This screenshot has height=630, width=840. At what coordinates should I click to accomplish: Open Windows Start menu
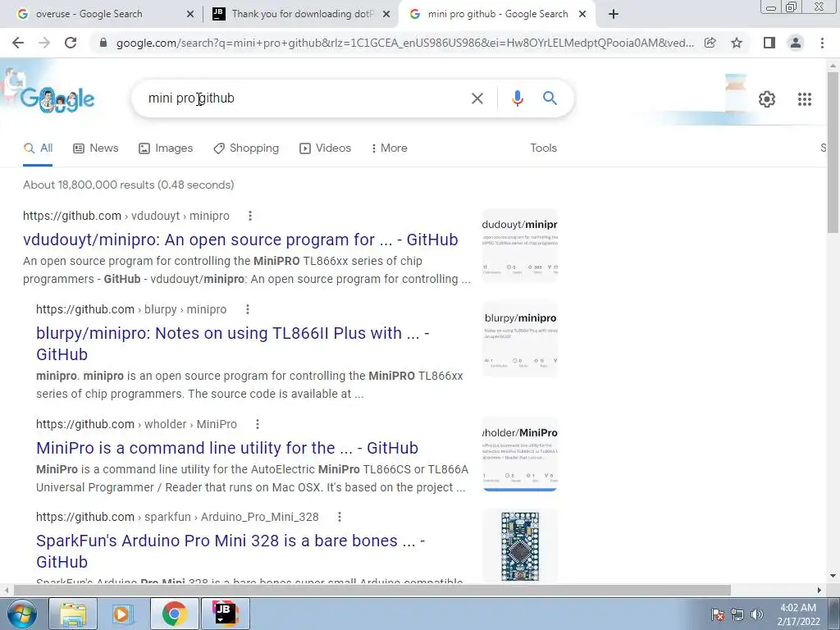[21, 614]
